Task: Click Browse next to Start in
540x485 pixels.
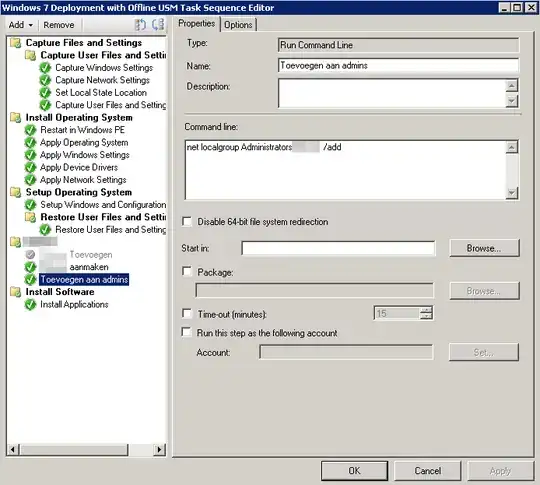Action: click(484, 248)
